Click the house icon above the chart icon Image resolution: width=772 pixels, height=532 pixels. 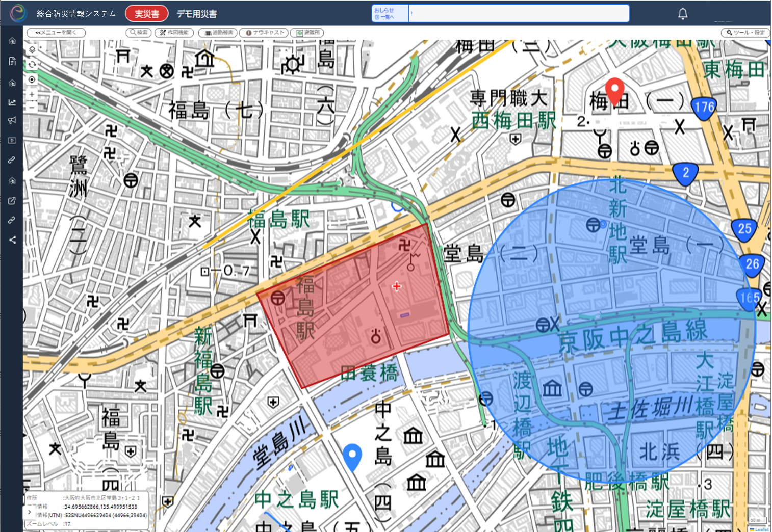(12, 83)
